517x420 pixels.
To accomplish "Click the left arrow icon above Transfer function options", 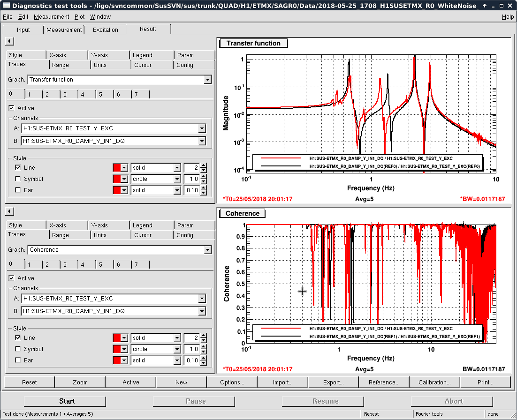I will pos(9,42).
